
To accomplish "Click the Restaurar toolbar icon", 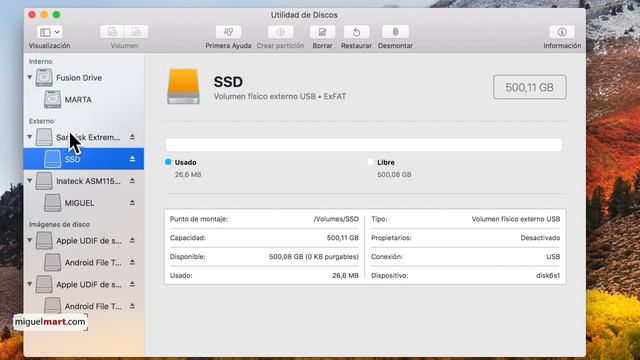I will [356, 32].
